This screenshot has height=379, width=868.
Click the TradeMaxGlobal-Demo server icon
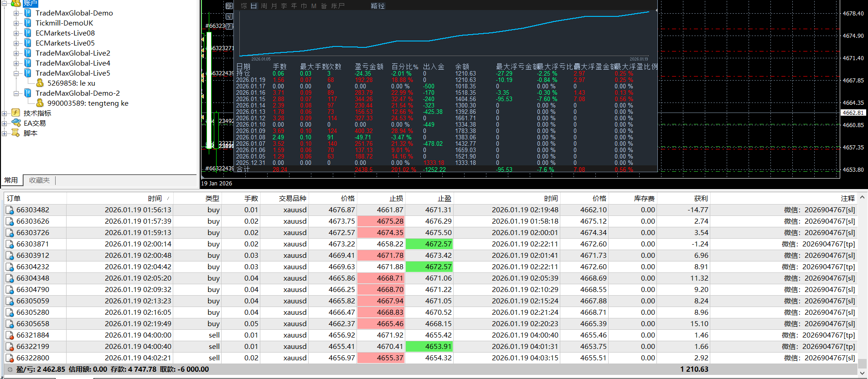coord(28,13)
